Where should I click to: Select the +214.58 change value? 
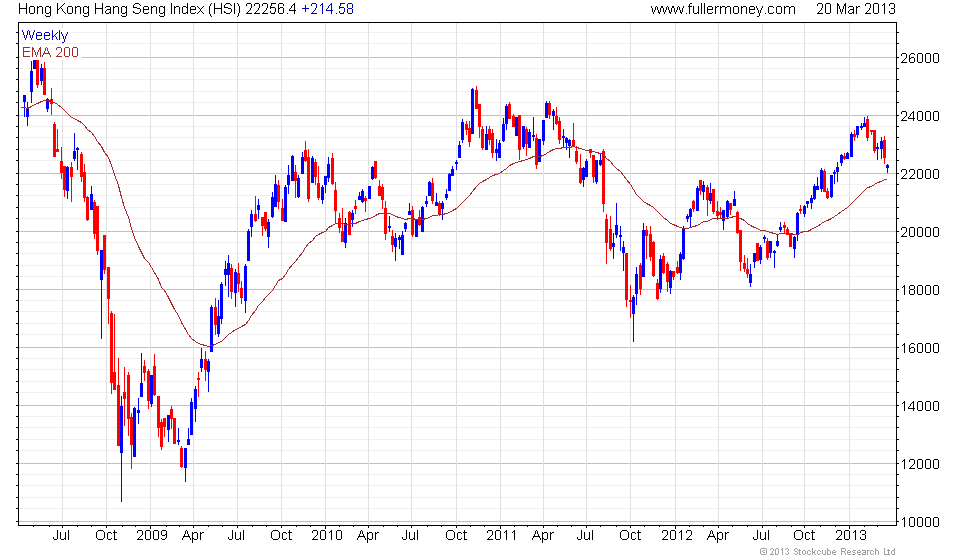328,9
